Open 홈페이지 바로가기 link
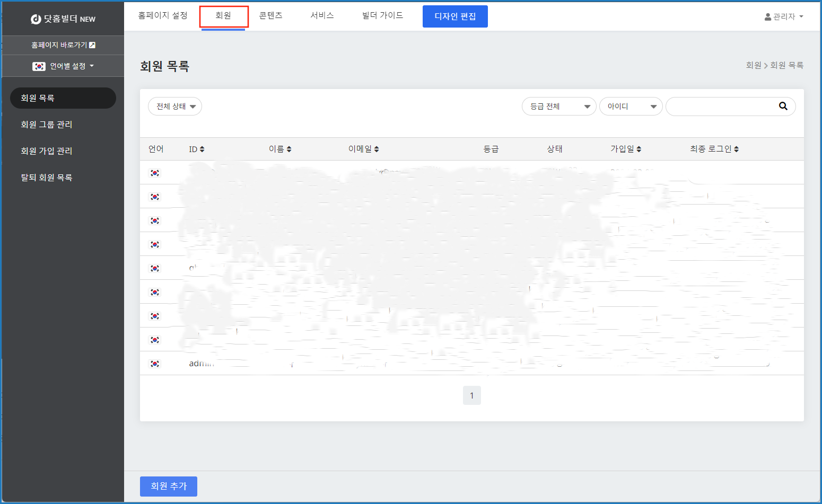This screenshot has height=504, width=822. click(63, 45)
